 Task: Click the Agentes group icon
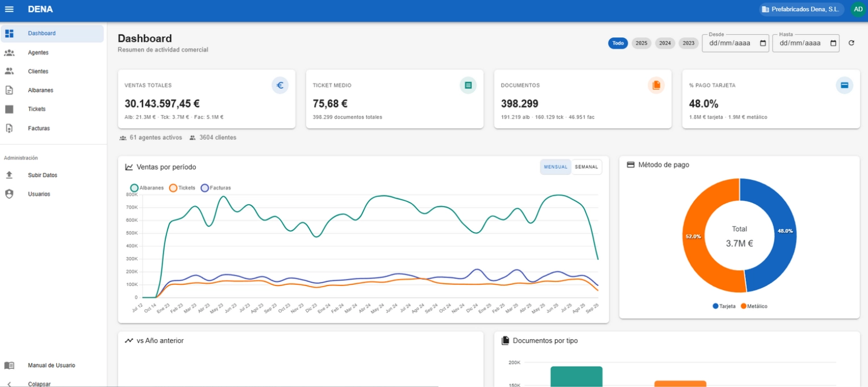[x=9, y=53]
